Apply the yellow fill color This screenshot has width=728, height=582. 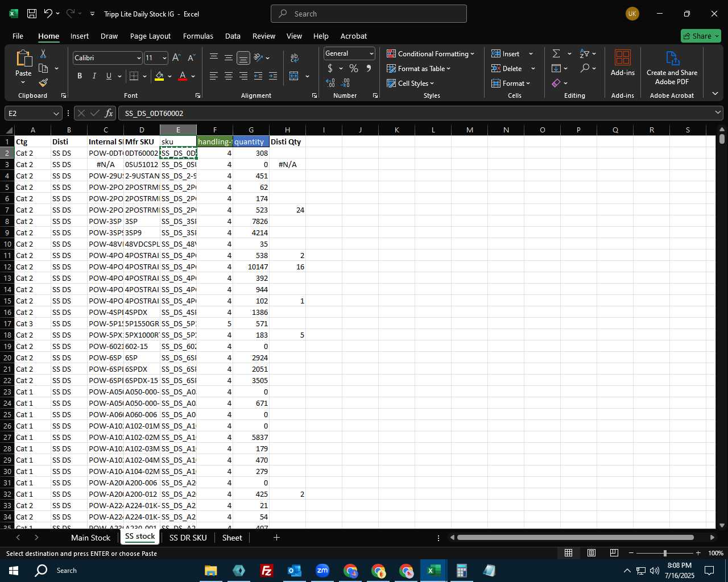point(159,76)
